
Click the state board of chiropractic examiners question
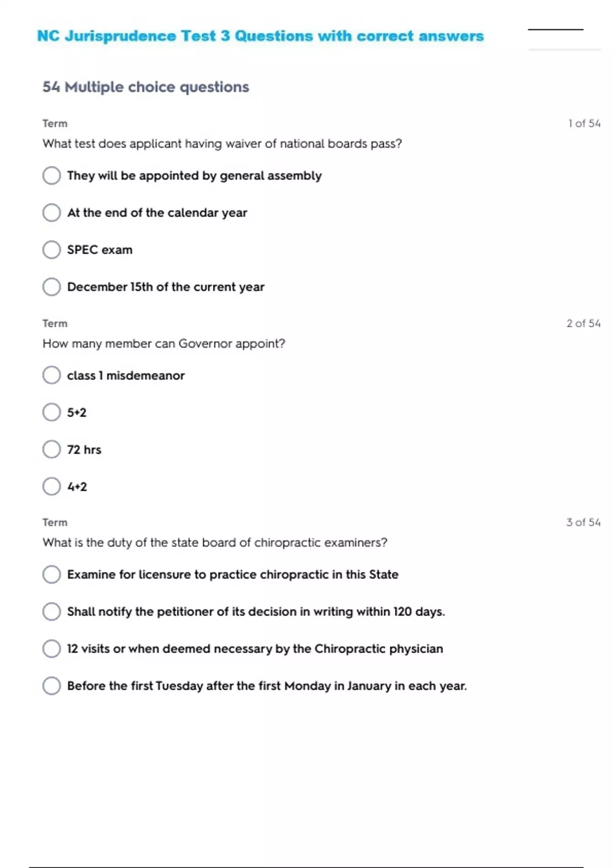click(215, 543)
